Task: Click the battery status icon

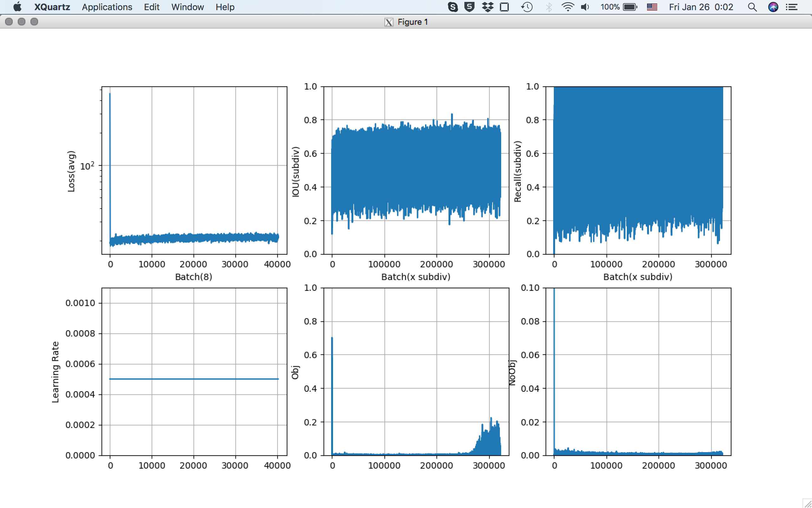Action: point(630,7)
